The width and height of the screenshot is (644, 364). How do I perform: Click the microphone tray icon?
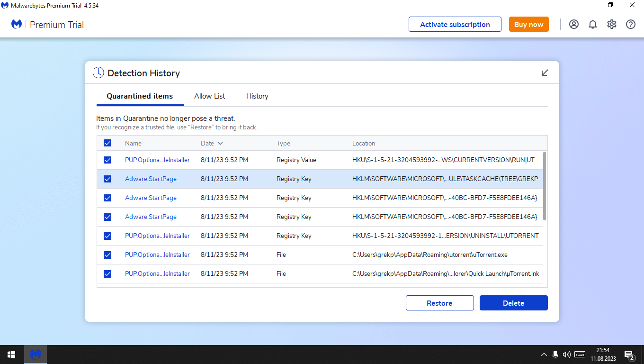[x=555, y=355]
